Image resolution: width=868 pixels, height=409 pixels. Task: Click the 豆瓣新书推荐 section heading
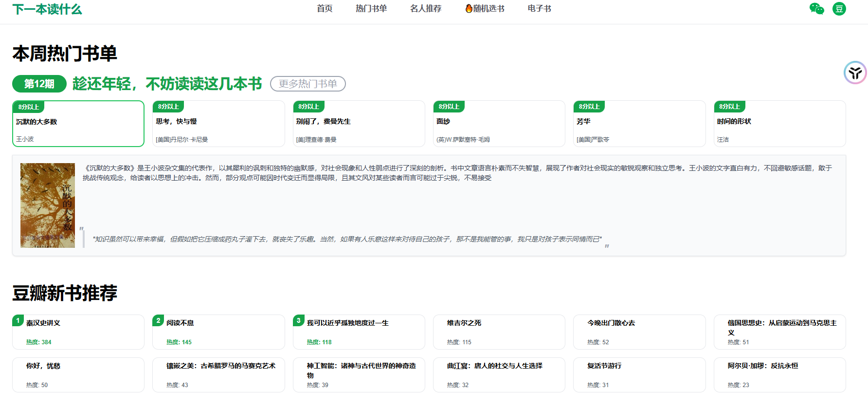65,293
